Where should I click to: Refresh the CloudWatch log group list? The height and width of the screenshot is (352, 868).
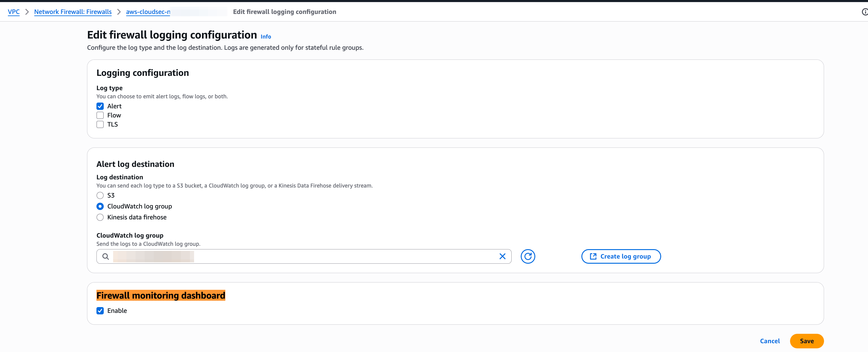[x=528, y=256]
